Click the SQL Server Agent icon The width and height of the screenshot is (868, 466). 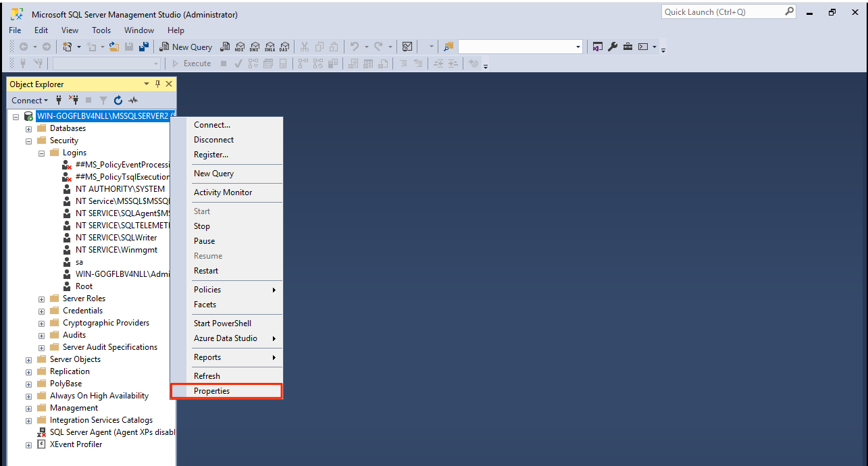pos(41,432)
